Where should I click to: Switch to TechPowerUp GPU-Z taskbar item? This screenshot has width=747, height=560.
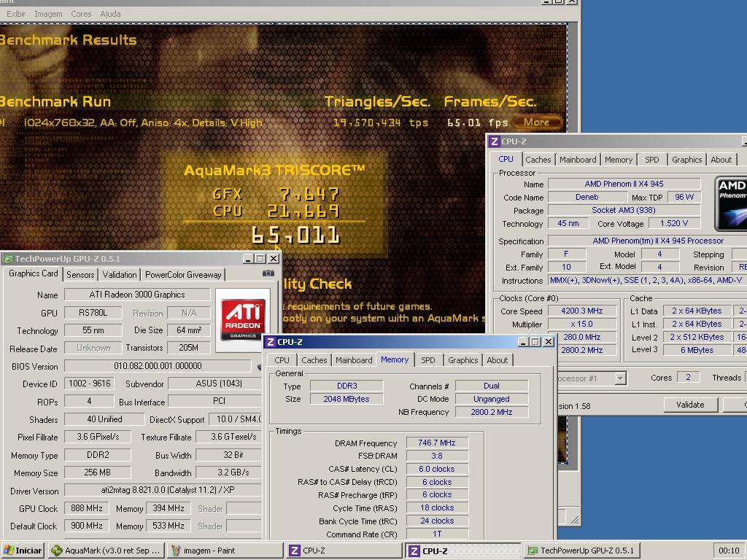point(581,551)
